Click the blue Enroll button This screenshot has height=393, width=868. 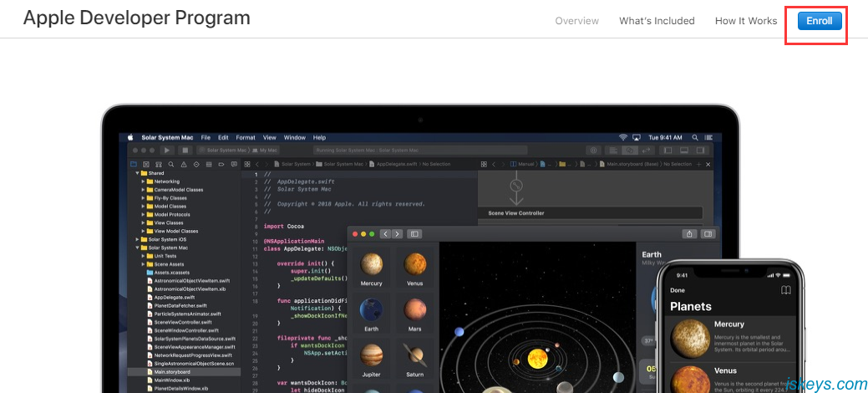coord(820,21)
